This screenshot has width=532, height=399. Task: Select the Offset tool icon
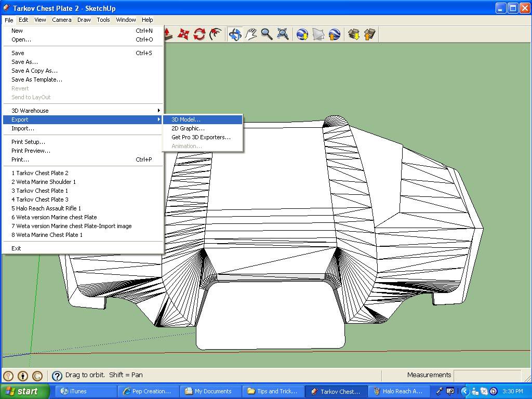215,34
